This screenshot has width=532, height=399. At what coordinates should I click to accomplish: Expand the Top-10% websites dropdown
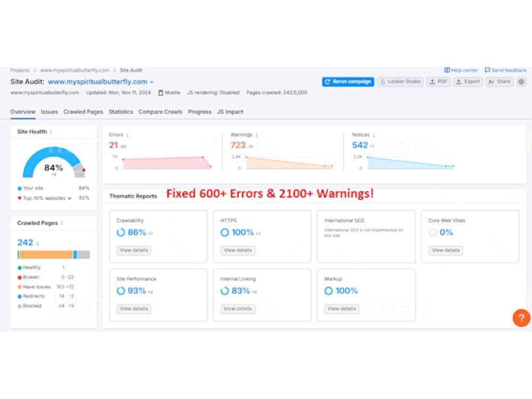pos(70,198)
